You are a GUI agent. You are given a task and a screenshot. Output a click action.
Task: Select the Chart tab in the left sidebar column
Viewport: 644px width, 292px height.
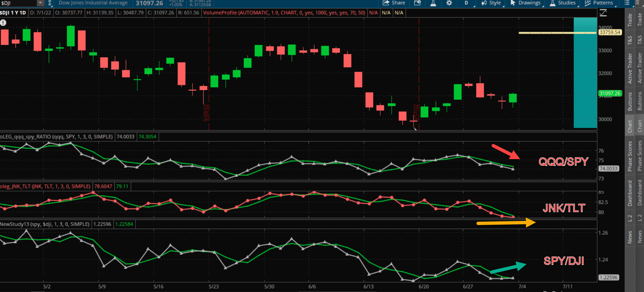(x=630, y=126)
